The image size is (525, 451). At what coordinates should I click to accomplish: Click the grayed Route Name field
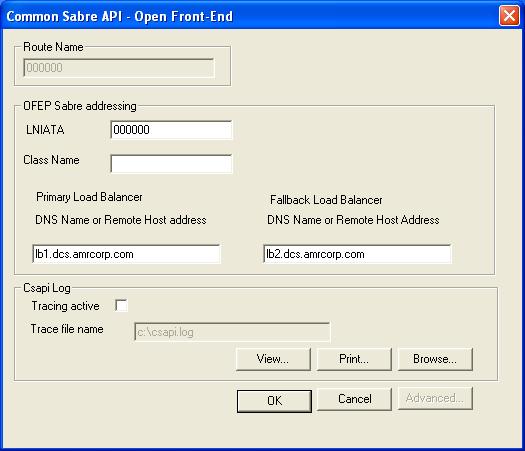point(119,68)
